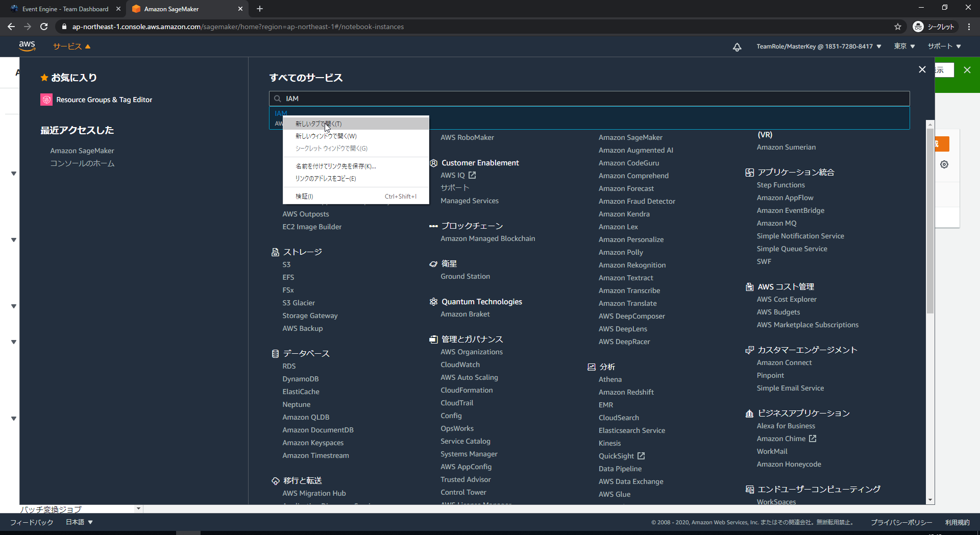This screenshot has height=535, width=980.
Task: Reload the page with the refresh icon
Action: pos(44,27)
